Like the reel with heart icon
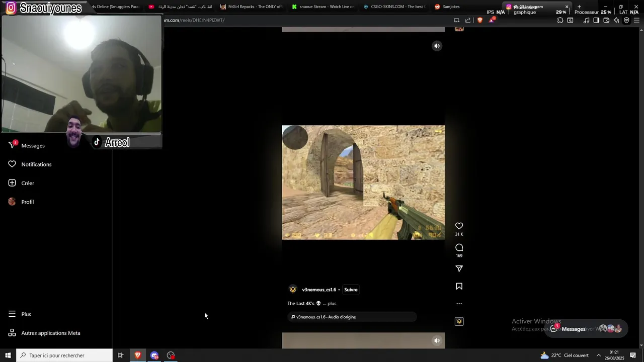Viewport: 644px width, 362px height. (x=459, y=226)
